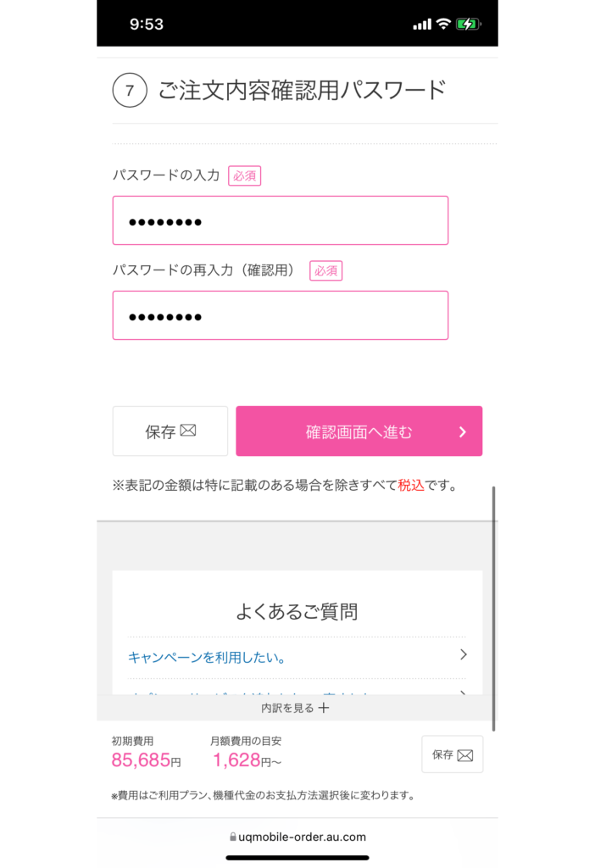Tap the cellular signal bars icon

(x=422, y=25)
